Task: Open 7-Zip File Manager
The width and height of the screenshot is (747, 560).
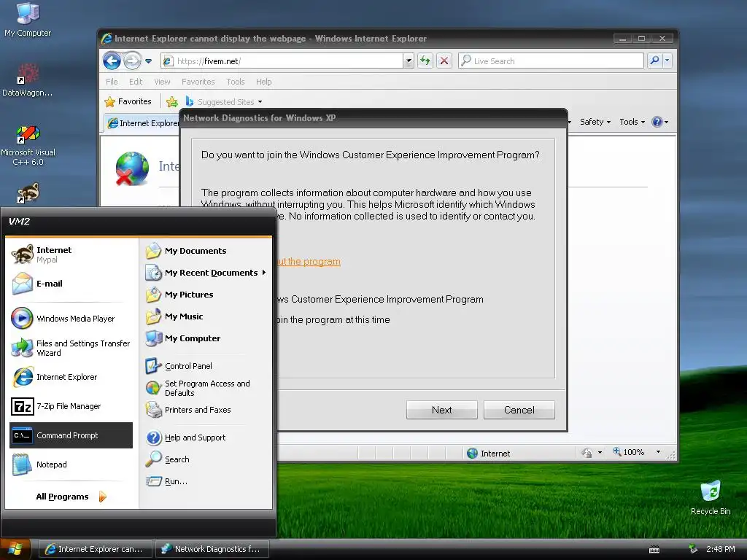Action: (x=71, y=406)
